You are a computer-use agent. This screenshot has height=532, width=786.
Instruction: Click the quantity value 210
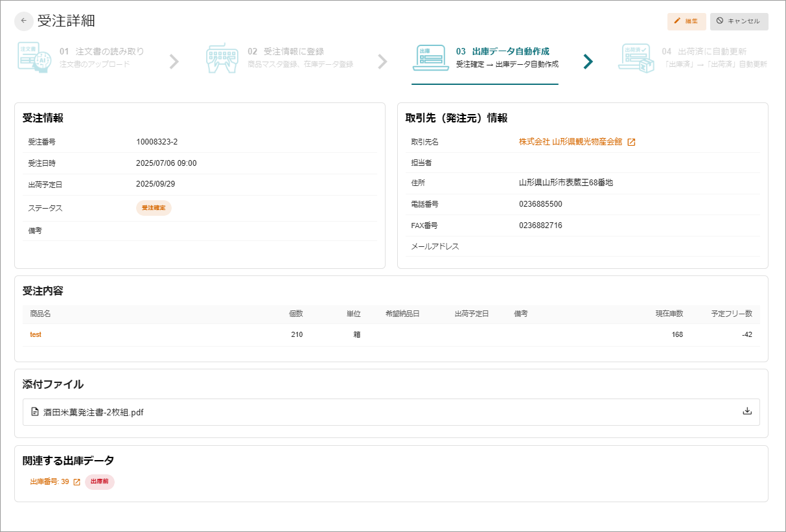click(x=297, y=334)
